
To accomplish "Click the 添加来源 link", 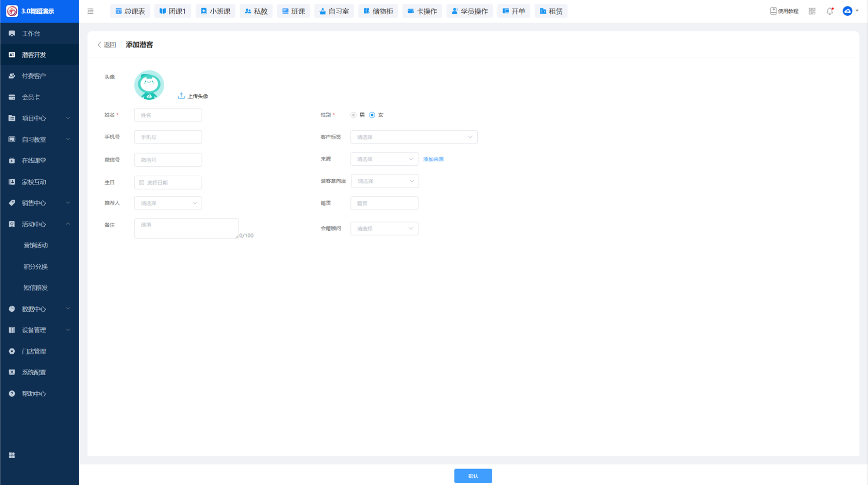I will click(433, 159).
